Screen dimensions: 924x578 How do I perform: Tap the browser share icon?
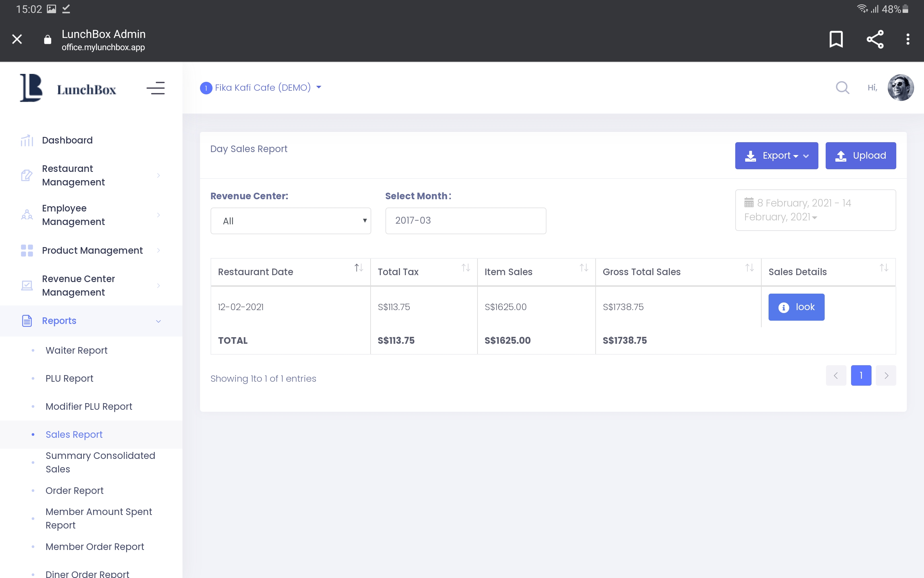875,39
